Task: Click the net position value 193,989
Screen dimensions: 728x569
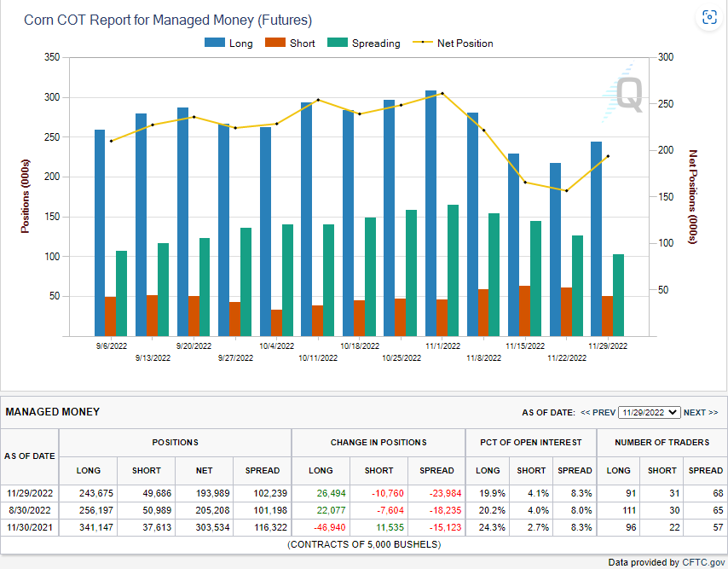Action: 212,493
